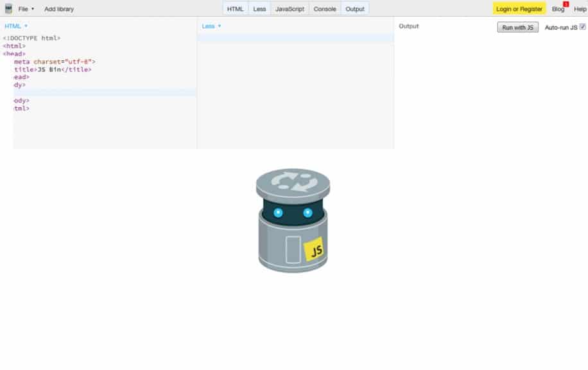Click the JS Bin title text in the editor
The width and height of the screenshot is (588, 370).
click(x=48, y=69)
